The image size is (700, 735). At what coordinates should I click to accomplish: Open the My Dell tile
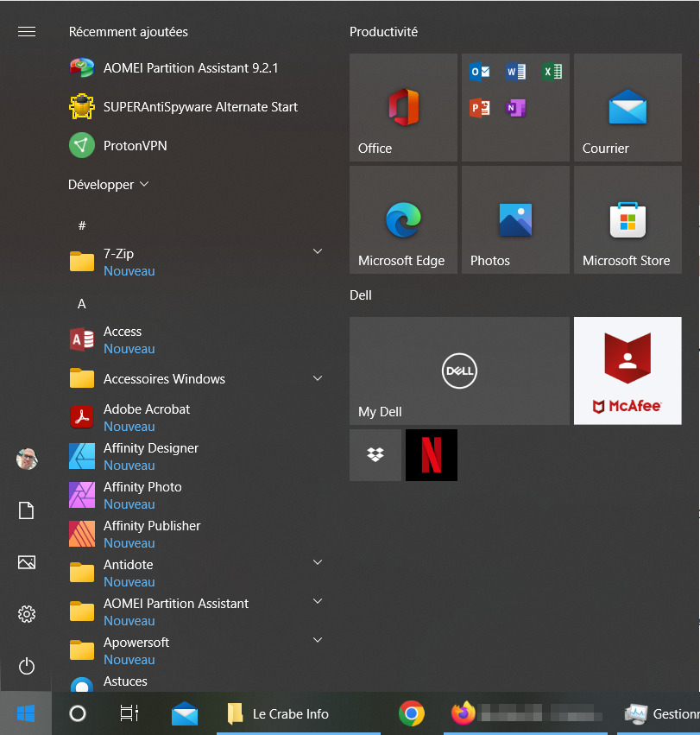[460, 371]
